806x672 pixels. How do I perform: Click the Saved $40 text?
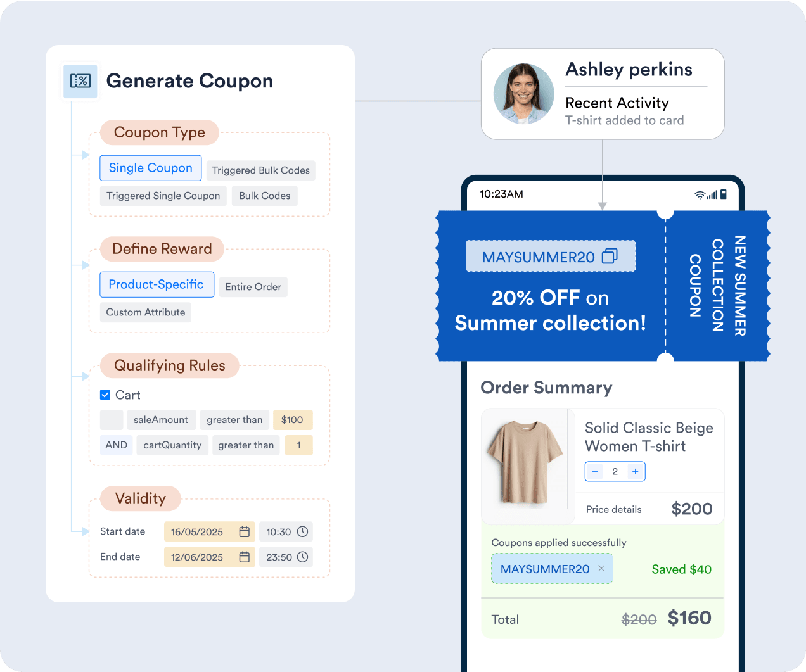click(x=681, y=569)
